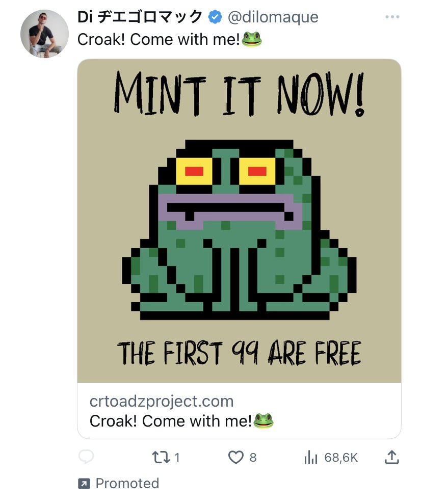Click the "MINT IT NOW!" headline
Screen dimensions: 422x504
click(239, 95)
